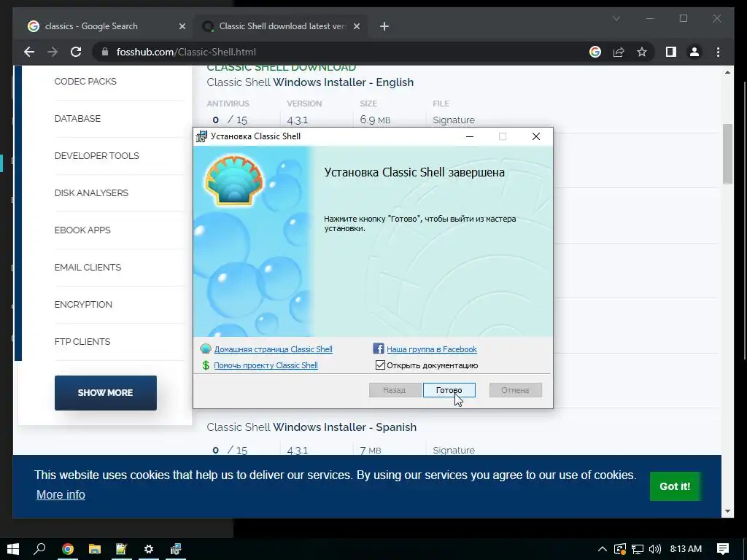Click the Facebook logo icon in installer
This screenshot has height=560, width=747.
point(379,349)
